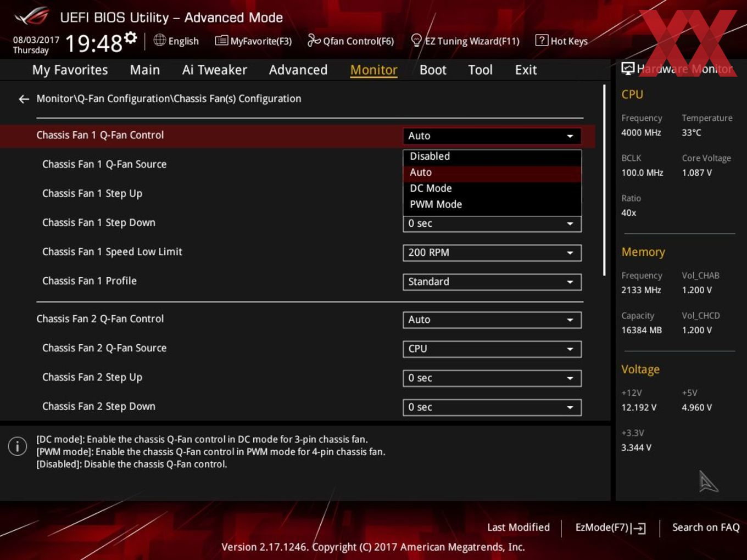Click +3.3V voltage value 3.344 V

tap(636, 447)
